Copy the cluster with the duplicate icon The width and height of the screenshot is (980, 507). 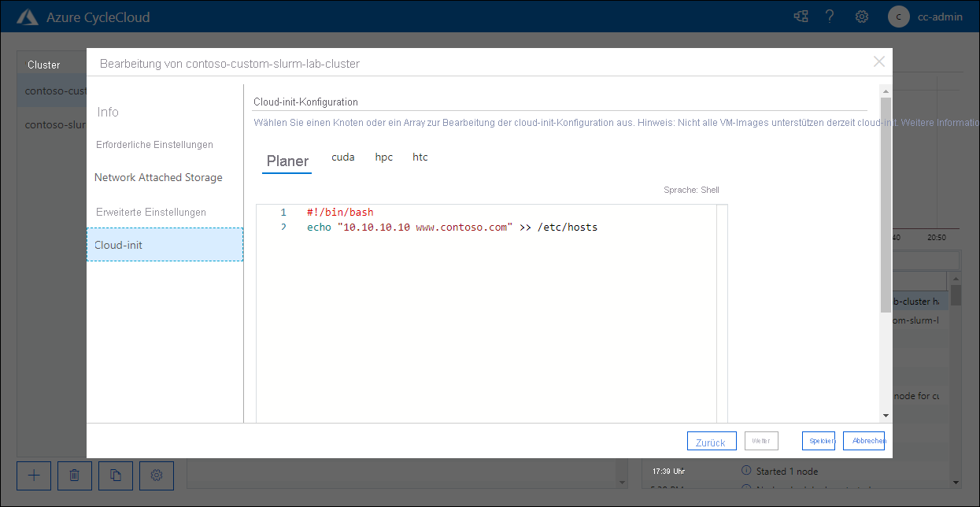115,476
